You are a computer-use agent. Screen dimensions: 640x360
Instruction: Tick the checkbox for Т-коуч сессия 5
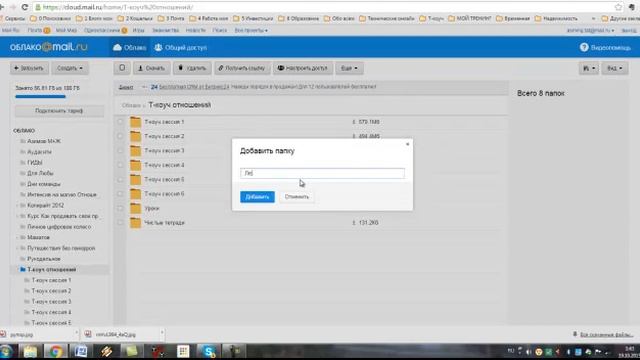pos(120,179)
